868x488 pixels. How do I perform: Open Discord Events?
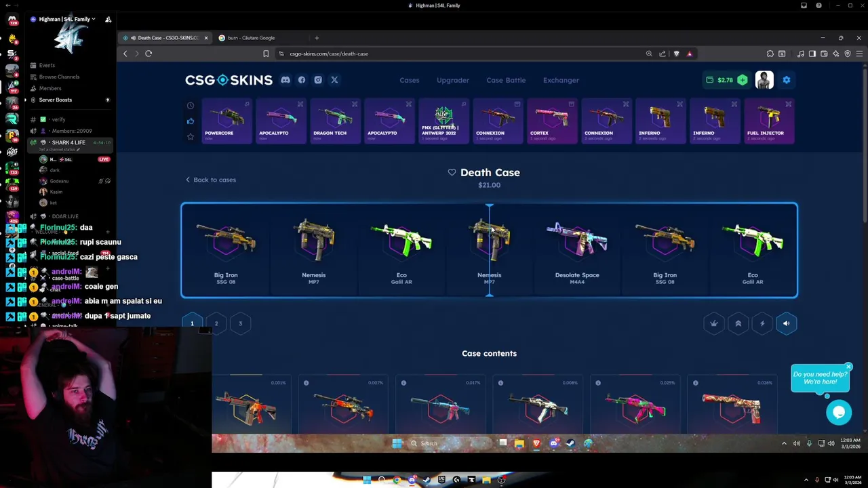click(47, 66)
